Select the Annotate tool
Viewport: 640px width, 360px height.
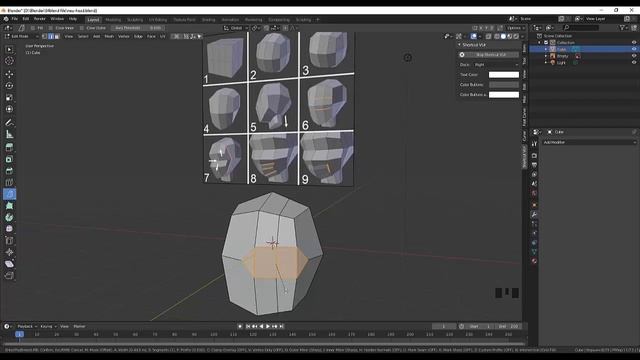click(9, 122)
